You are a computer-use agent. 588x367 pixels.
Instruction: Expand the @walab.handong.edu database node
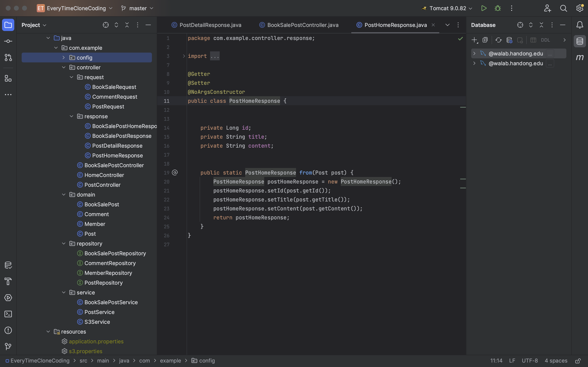pos(474,53)
